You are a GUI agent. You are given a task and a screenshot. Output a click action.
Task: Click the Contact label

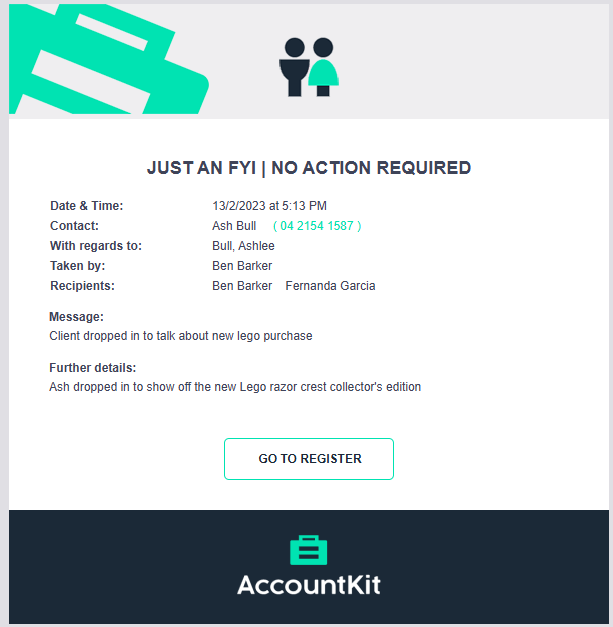point(74,226)
